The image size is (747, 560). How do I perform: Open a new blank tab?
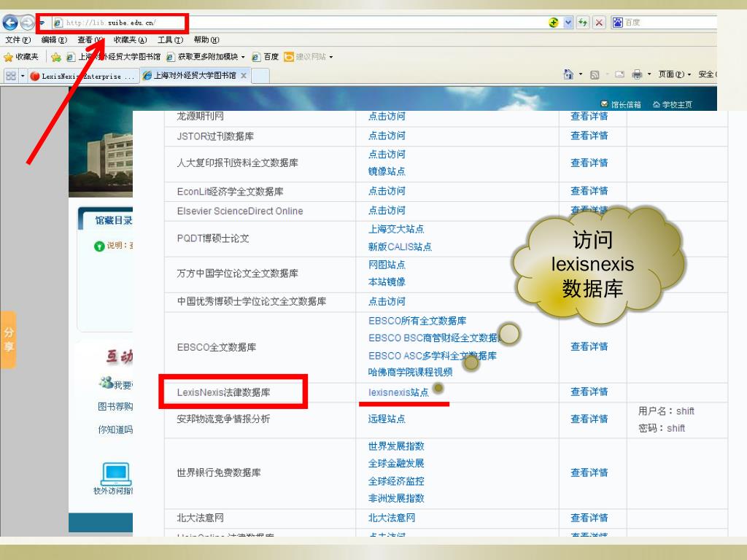260,76
